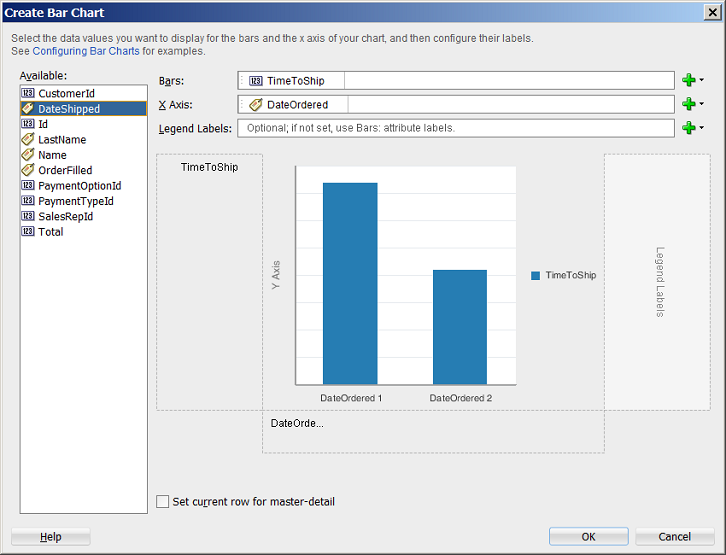Viewport: 726px width, 555px height.
Task: Click the green plus icon for Bars
Action: (x=689, y=80)
